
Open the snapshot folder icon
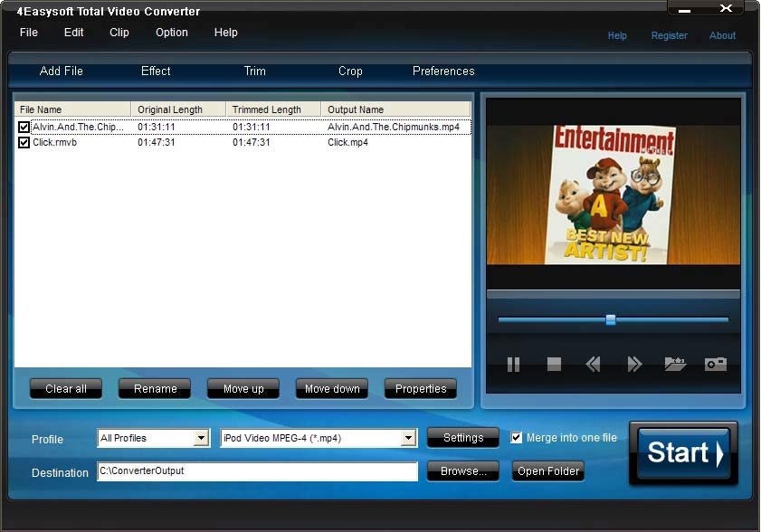[x=675, y=365]
